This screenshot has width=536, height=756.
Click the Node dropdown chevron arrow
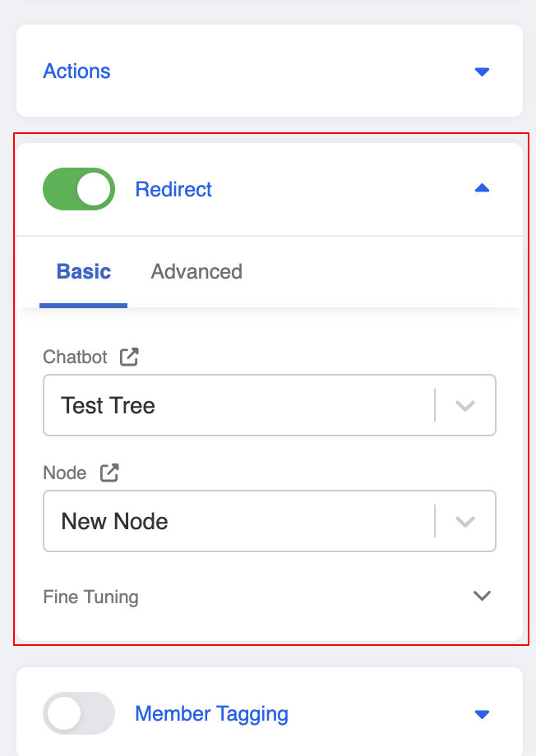coord(465,521)
